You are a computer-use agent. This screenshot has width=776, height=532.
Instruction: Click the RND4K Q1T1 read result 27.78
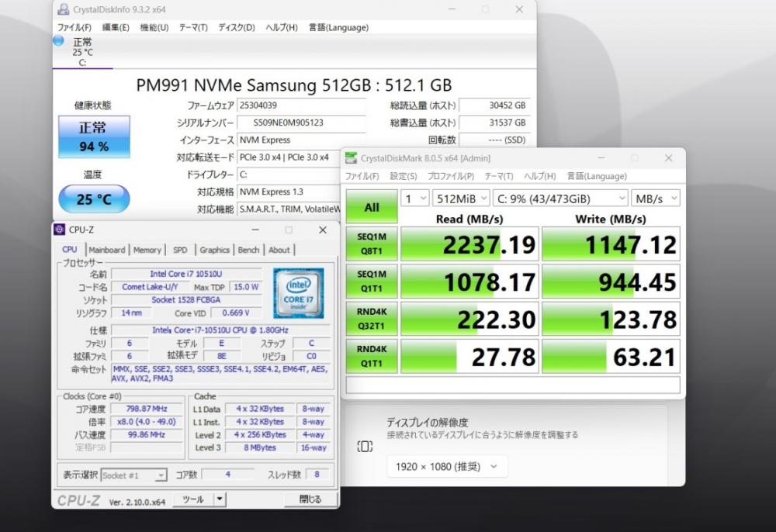click(x=469, y=356)
